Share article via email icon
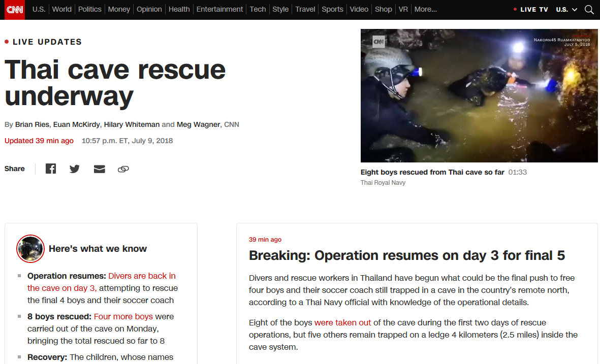Image resolution: width=600 pixels, height=364 pixels. tap(100, 169)
